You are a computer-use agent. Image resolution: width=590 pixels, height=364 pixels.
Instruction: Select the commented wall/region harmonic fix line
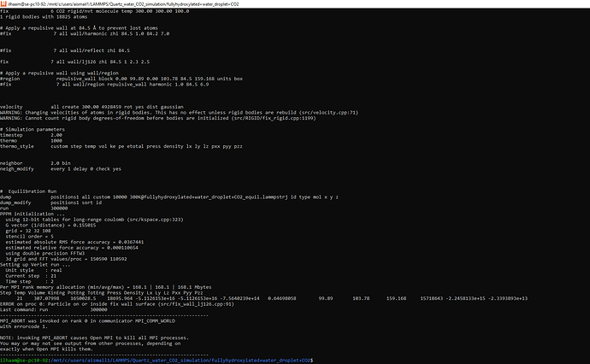[x=104, y=85]
